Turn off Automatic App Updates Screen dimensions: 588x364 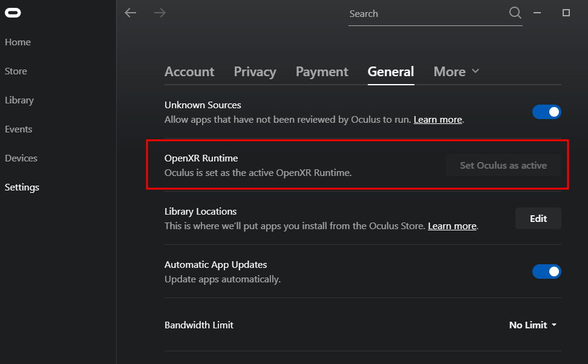[x=546, y=271]
